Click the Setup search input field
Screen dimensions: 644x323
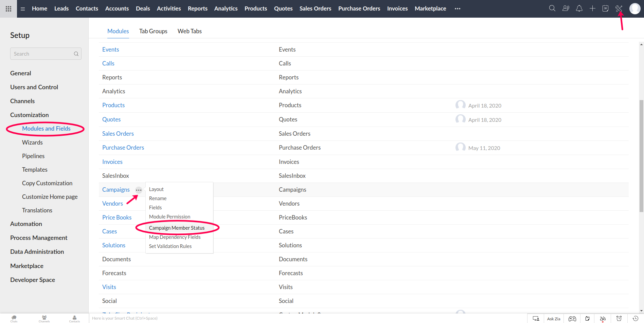(x=46, y=54)
